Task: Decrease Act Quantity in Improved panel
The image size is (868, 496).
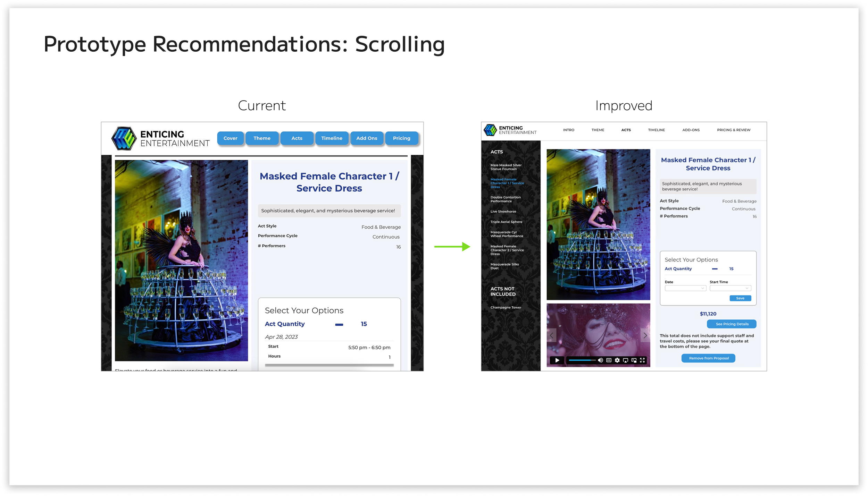Action: [715, 269]
